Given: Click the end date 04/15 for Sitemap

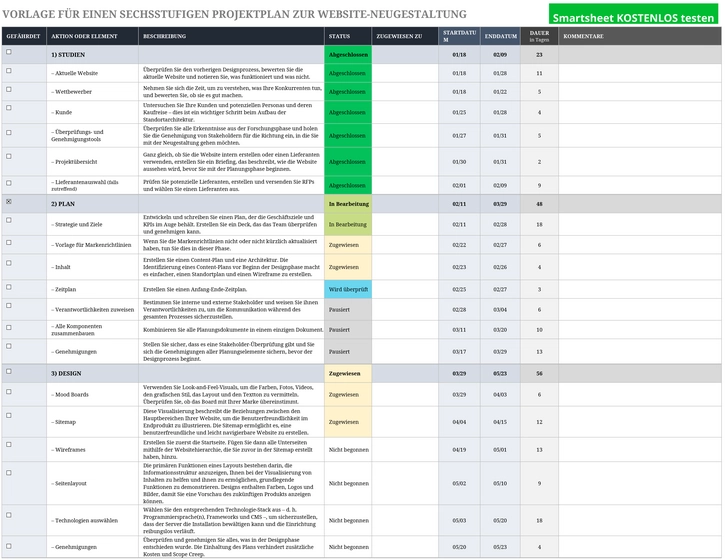Looking at the screenshot, I should [500, 422].
